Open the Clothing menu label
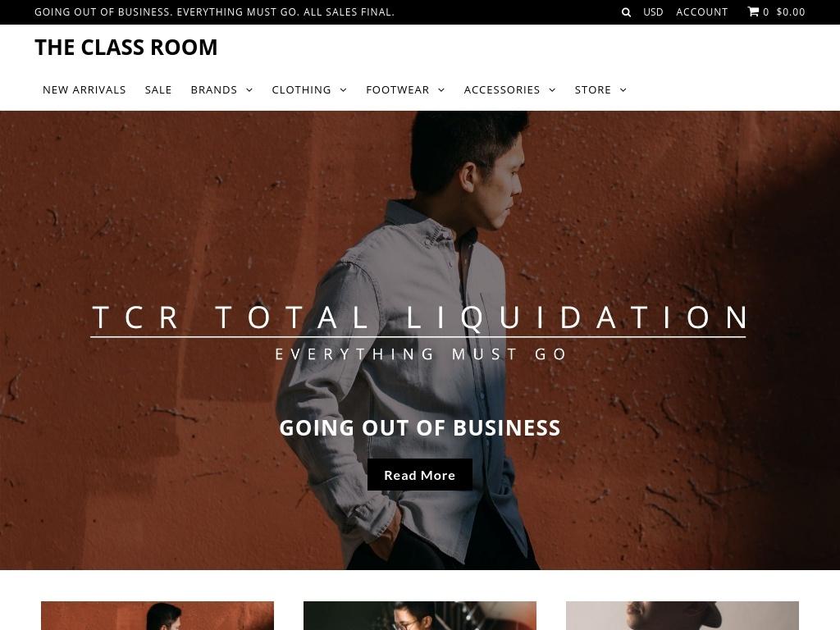Screen dimensions: 840x630 coord(301,90)
